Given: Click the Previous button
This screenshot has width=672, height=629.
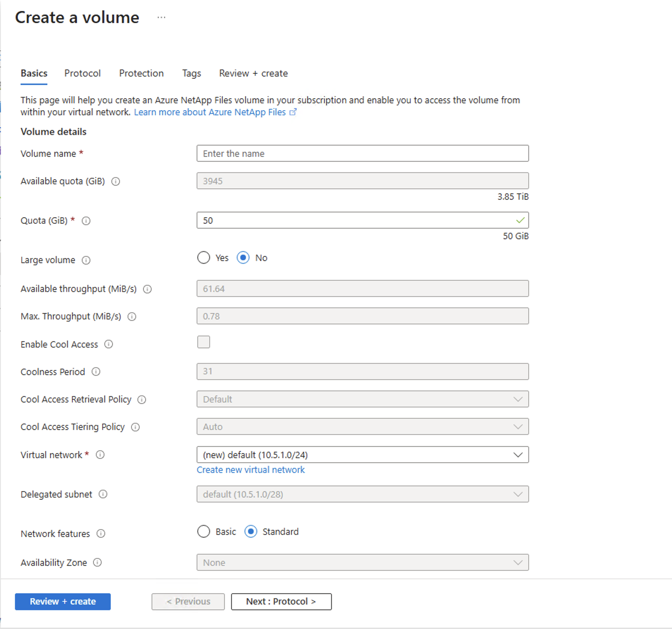Looking at the screenshot, I should [188, 601].
